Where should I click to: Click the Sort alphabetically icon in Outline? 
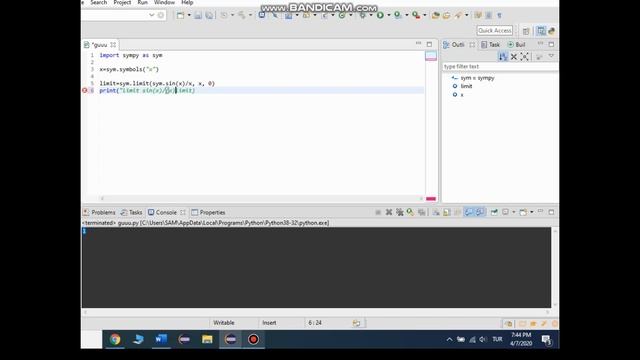(503, 57)
